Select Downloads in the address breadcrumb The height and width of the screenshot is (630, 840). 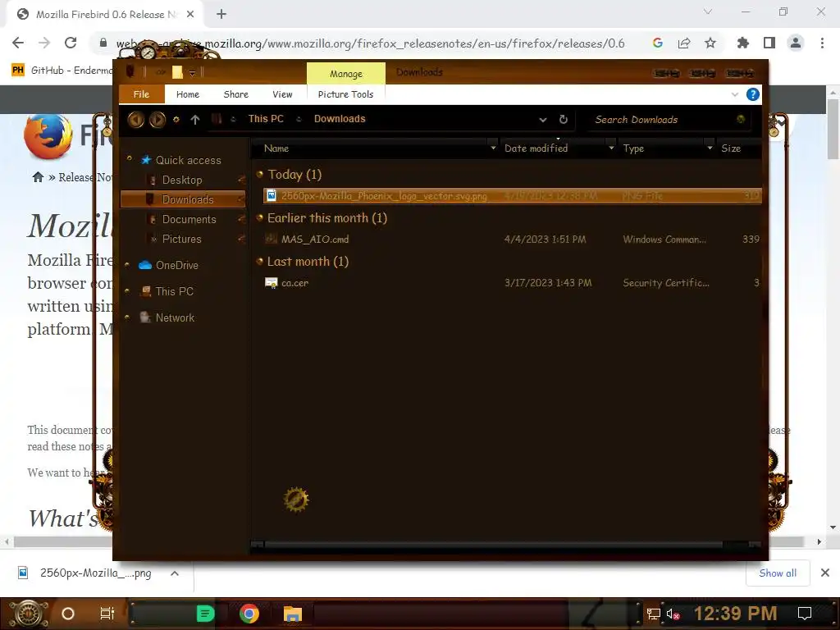point(340,119)
